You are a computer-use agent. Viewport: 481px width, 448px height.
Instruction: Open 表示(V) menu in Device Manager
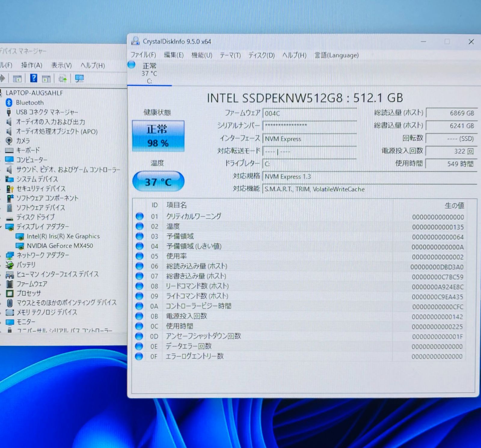coord(61,65)
